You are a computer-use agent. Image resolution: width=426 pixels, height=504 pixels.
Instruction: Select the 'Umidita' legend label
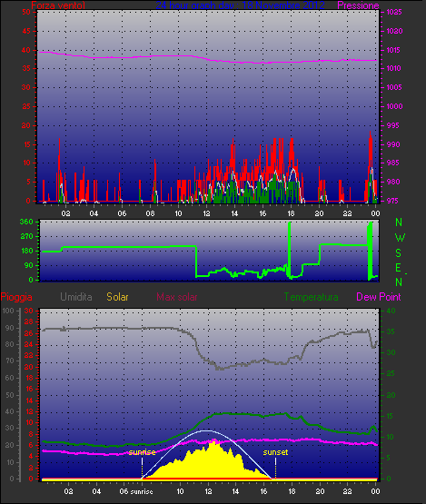pyautogui.click(x=76, y=297)
